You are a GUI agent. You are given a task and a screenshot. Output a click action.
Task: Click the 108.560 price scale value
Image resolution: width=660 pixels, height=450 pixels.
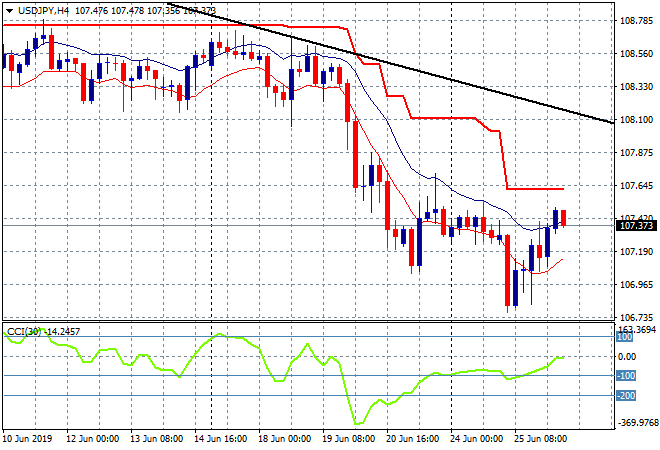637,53
